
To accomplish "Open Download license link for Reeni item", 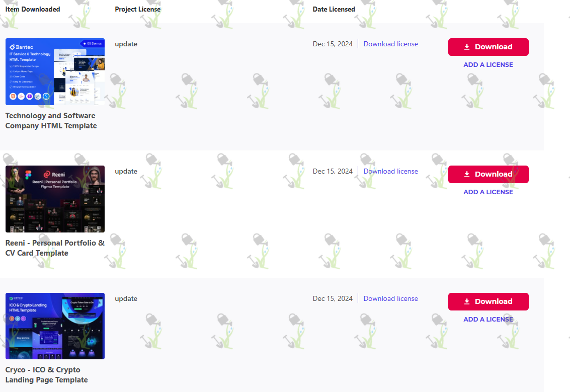I will click(x=390, y=171).
